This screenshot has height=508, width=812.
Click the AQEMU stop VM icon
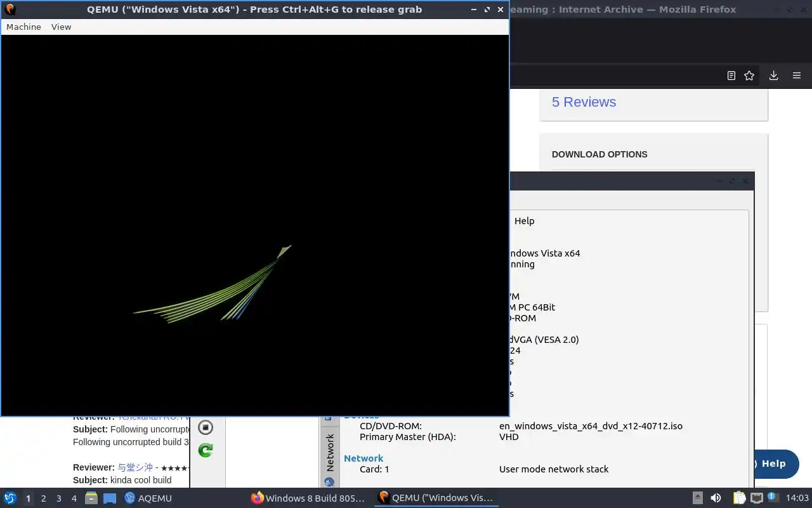(206, 427)
